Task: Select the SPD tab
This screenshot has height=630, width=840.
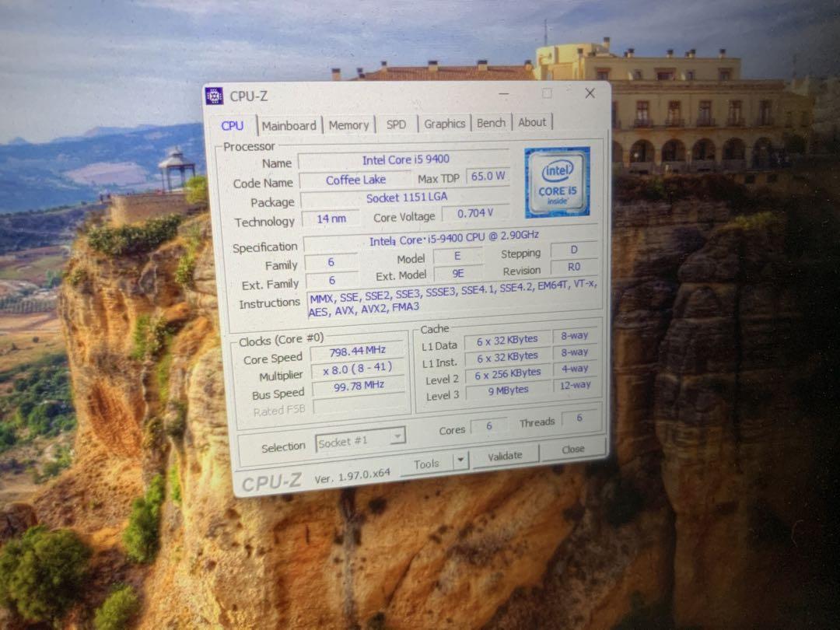Action: [397, 124]
